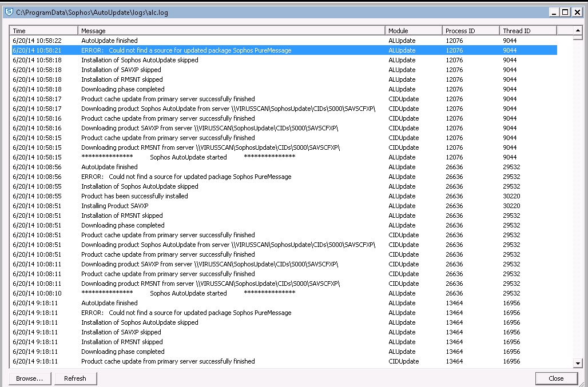Close the alc.log viewer with Close button

(x=556, y=378)
